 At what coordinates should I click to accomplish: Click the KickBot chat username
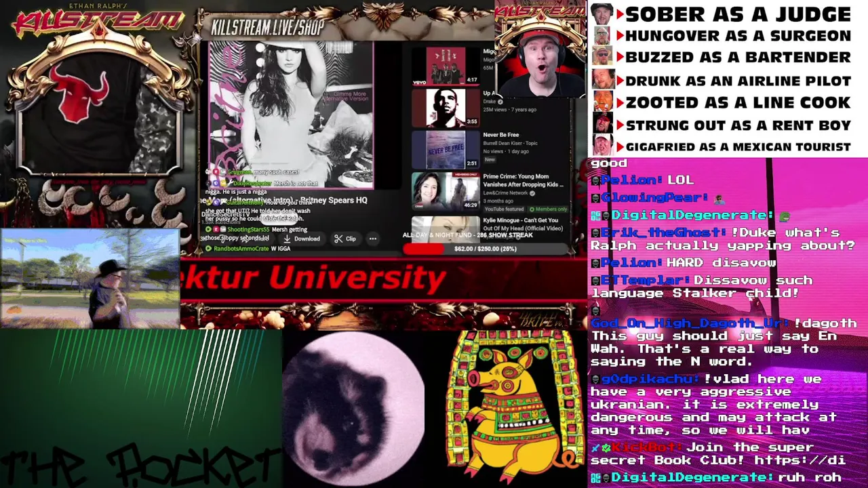(648, 447)
